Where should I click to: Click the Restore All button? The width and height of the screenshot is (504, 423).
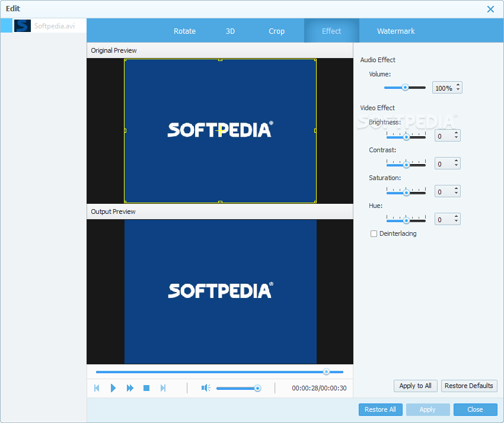[380, 409]
